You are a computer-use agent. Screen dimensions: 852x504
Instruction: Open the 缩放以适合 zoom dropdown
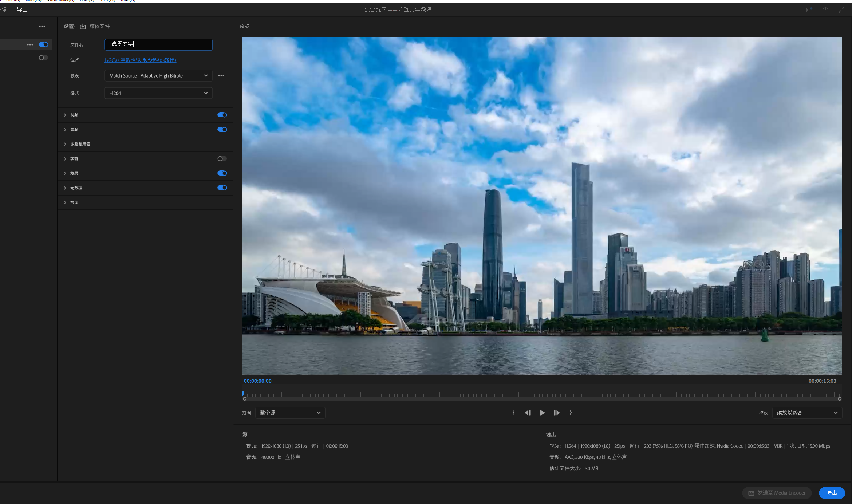807,413
